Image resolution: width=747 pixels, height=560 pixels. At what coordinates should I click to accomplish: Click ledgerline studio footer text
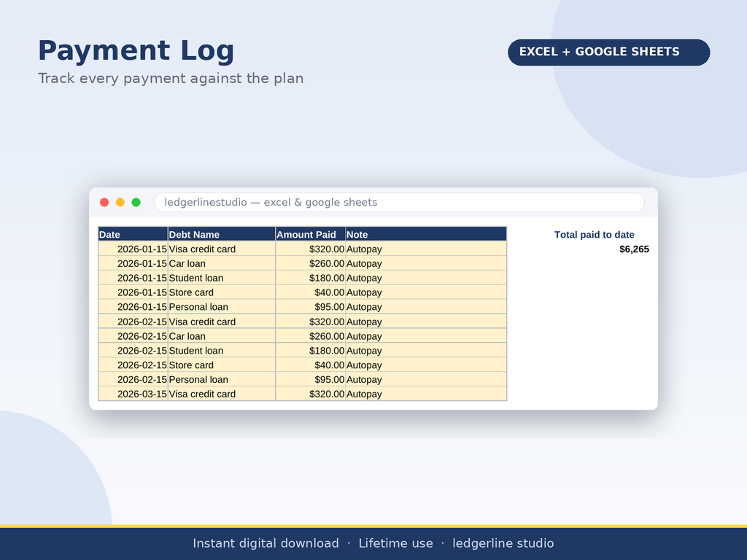coord(503,543)
